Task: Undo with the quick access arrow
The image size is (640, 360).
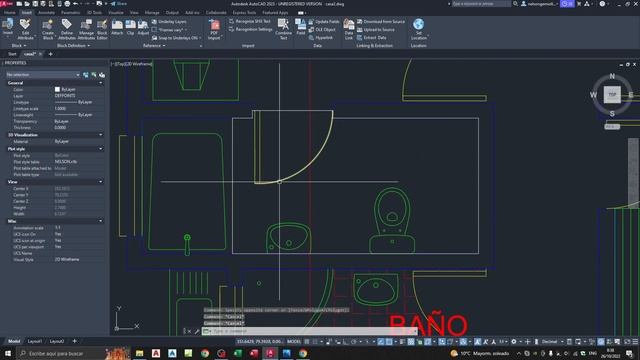Action: [75, 4]
